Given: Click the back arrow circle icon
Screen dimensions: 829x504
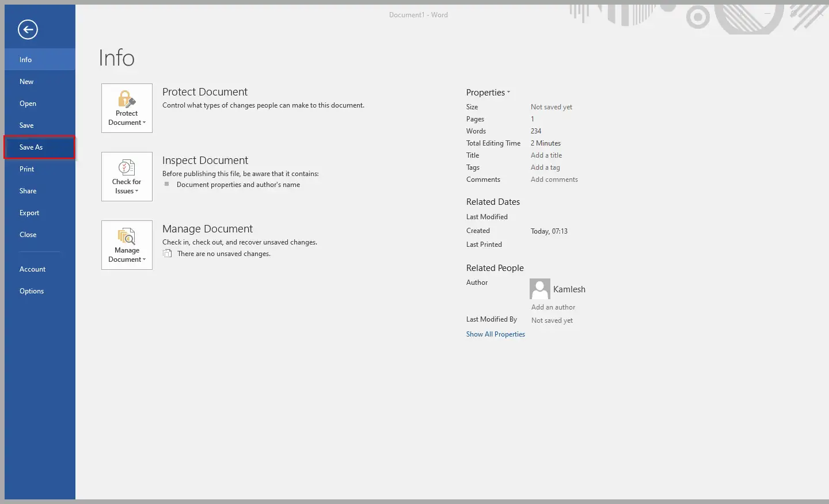Looking at the screenshot, I should tap(28, 29).
